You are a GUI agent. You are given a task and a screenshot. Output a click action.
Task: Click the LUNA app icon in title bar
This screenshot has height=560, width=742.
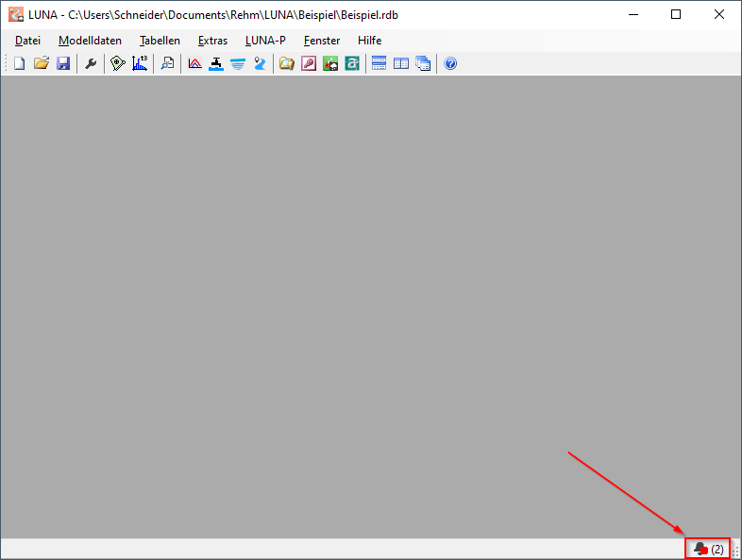tap(16, 15)
